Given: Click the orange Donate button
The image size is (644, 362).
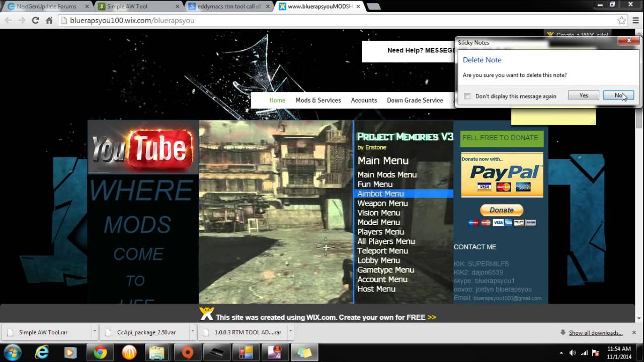Looking at the screenshot, I should [502, 210].
